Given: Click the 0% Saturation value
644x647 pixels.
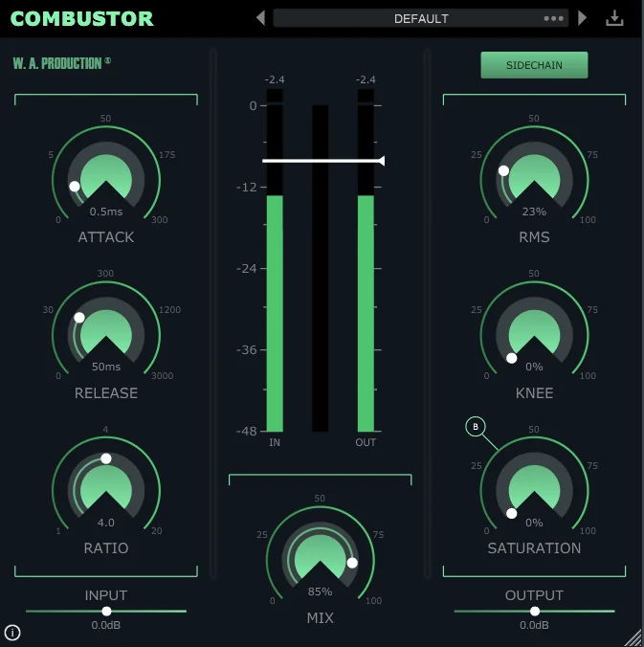Looking at the screenshot, I should 534,523.
